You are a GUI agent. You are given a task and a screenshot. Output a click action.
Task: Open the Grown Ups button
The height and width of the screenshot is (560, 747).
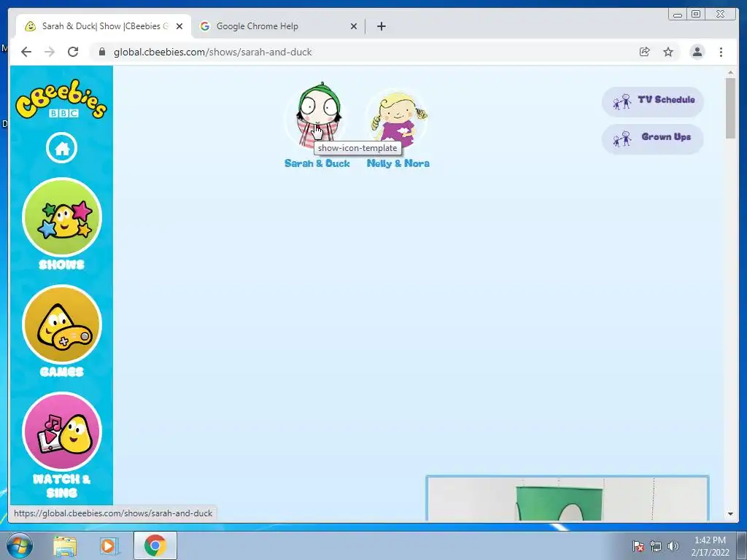(653, 139)
